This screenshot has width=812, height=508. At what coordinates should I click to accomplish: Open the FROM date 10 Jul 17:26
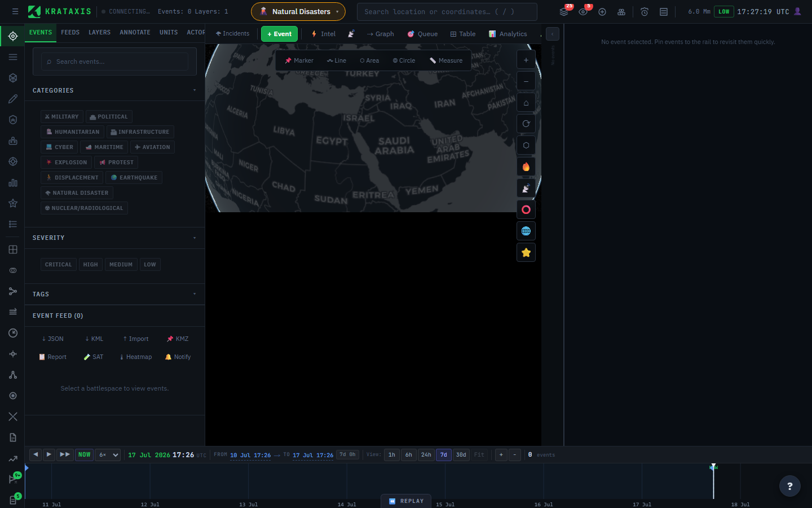[250, 455]
